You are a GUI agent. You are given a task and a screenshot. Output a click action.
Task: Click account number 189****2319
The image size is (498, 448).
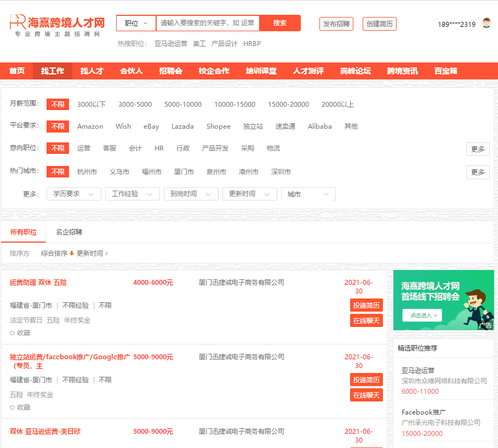click(456, 25)
